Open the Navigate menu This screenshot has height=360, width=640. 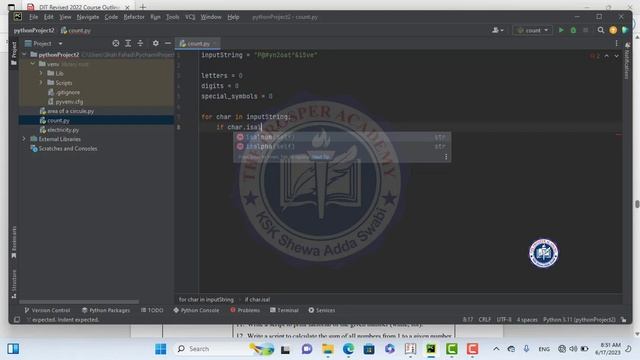88,17
